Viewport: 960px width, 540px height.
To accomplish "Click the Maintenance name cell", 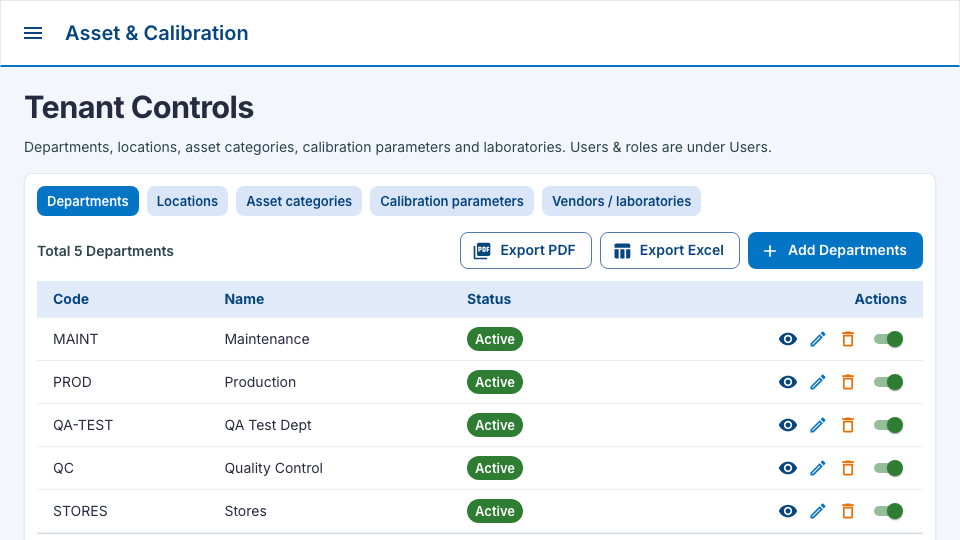I will pyautogui.click(x=267, y=339).
